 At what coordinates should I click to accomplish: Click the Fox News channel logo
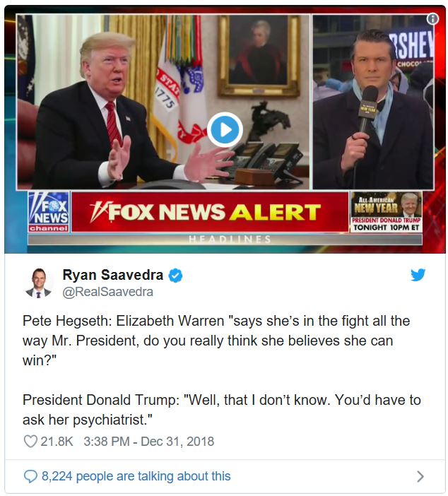pos(49,212)
